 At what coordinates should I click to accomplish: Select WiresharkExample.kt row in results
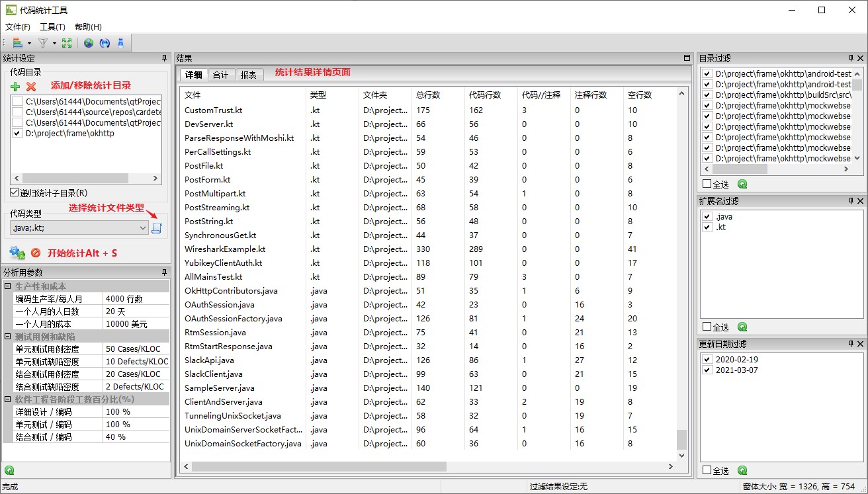coord(225,249)
